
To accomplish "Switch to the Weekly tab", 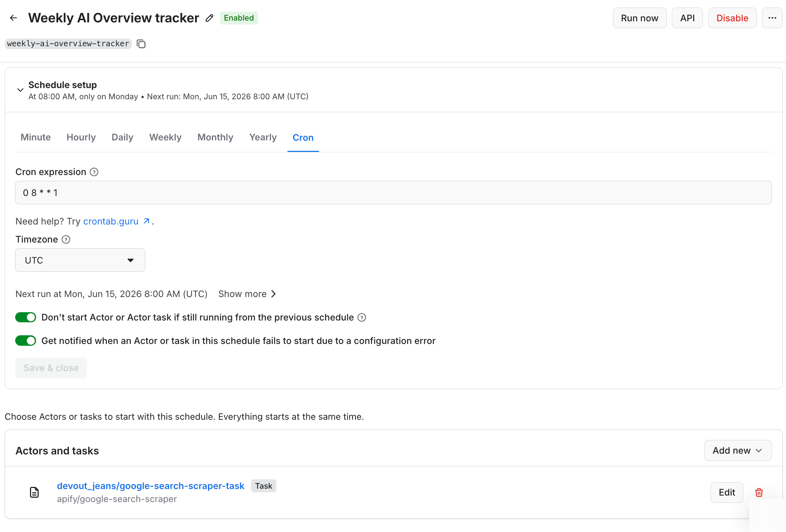I will tap(165, 138).
